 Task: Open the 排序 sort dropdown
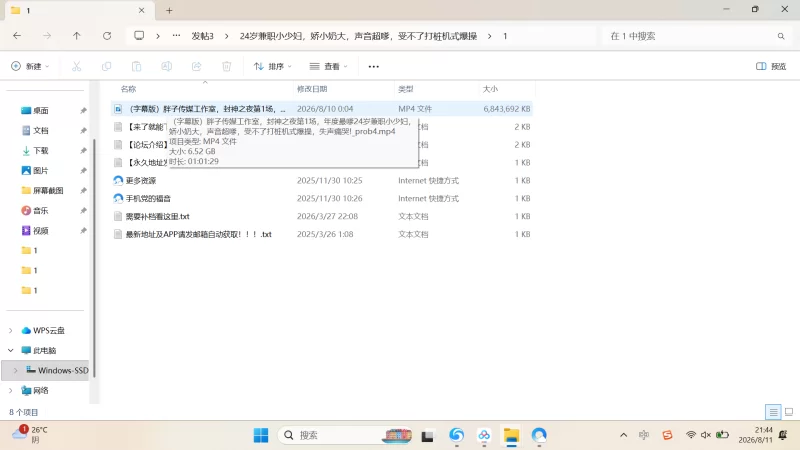[273, 66]
